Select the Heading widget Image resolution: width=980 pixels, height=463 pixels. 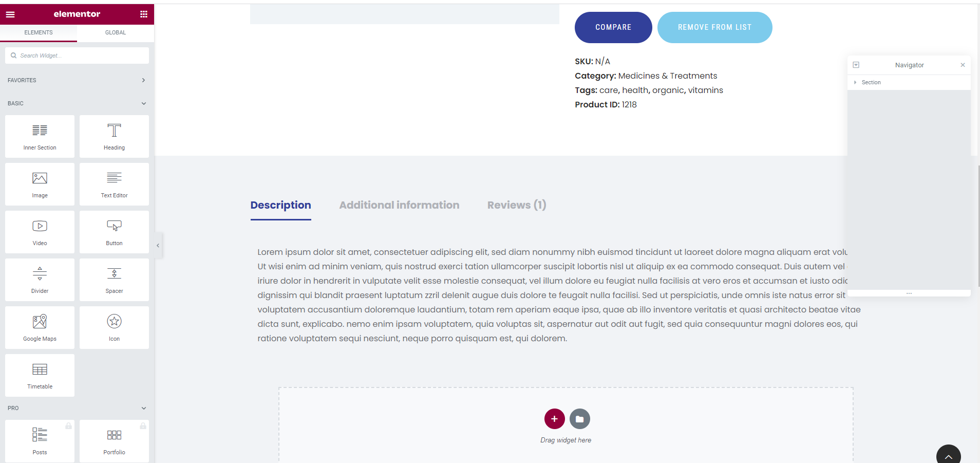tap(114, 137)
